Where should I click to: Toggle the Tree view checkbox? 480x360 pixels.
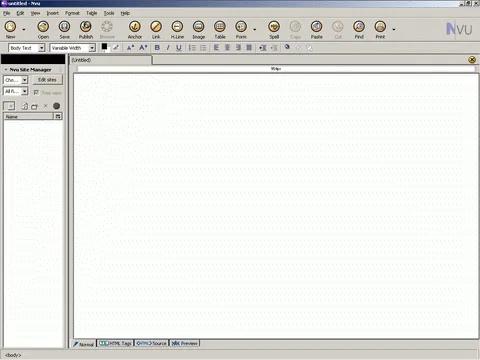36,92
